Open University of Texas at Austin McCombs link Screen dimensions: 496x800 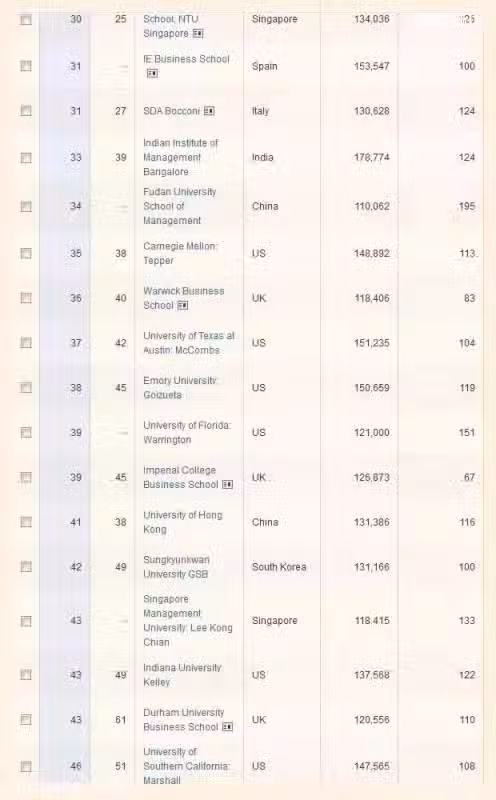[189, 343]
